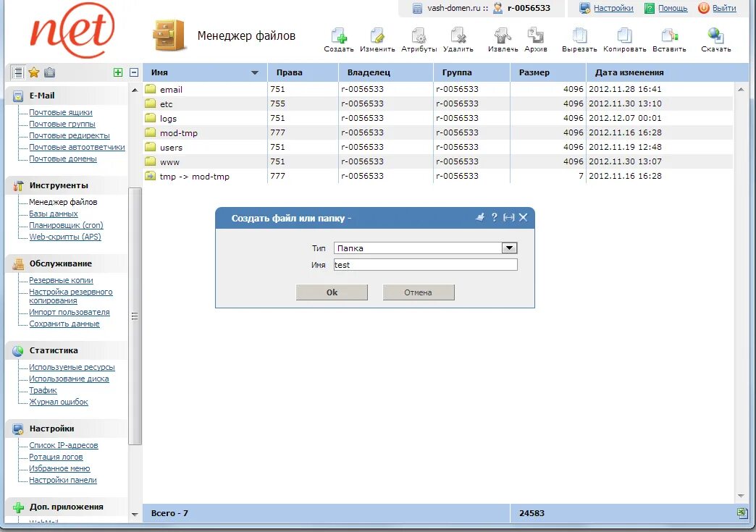Click the dialog's width toggle icon

point(508,218)
